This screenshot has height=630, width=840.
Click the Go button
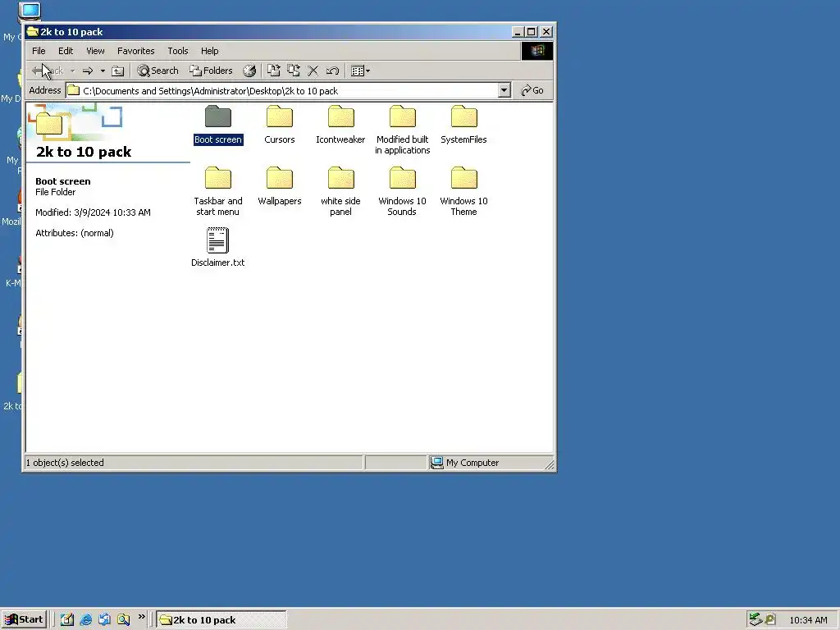(x=532, y=90)
